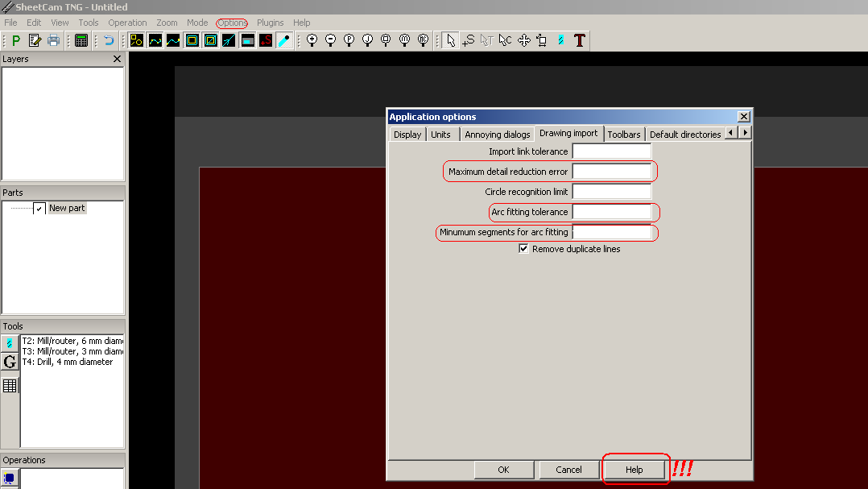Switch to the Display tab
The height and width of the screenshot is (489, 868).
pyautogui.click(x=407, y=135)
